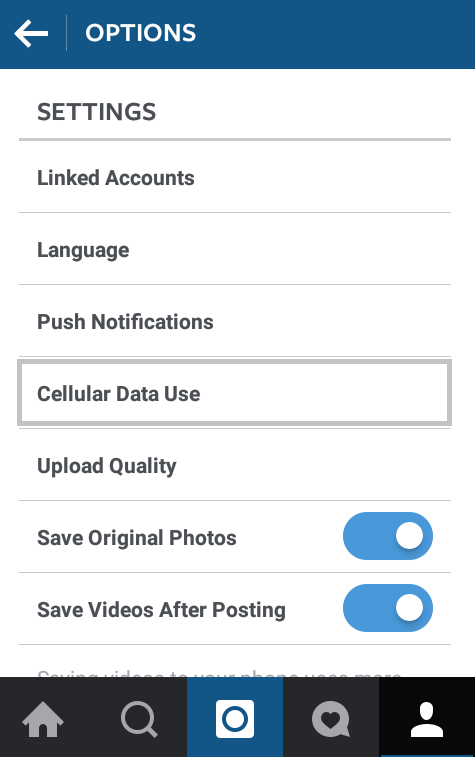Tap the white knob of Save Videos toggle
The image size is (475, 757).
pos(409,607)
